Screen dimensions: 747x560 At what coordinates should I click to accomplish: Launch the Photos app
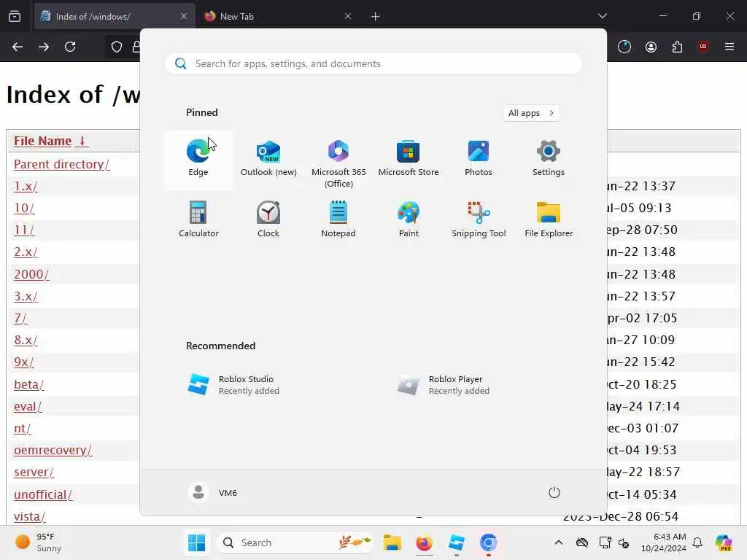pos(479,160)
